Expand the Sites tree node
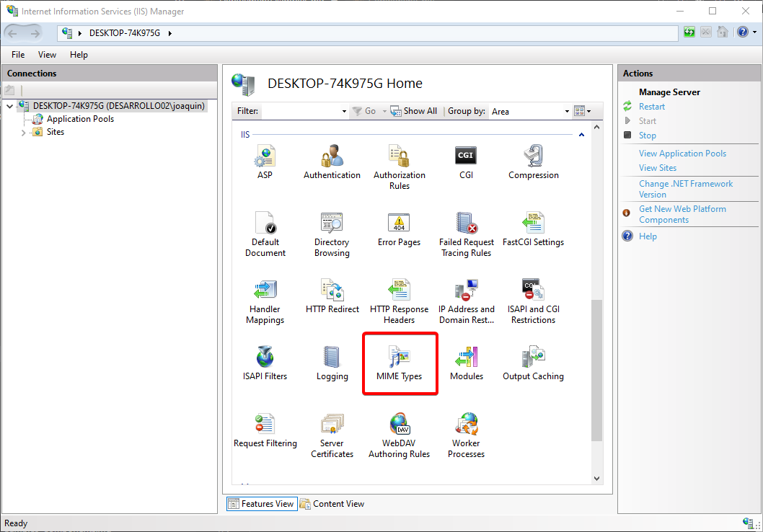Viewport: 763px width, 532px height. tap(23, 132)
